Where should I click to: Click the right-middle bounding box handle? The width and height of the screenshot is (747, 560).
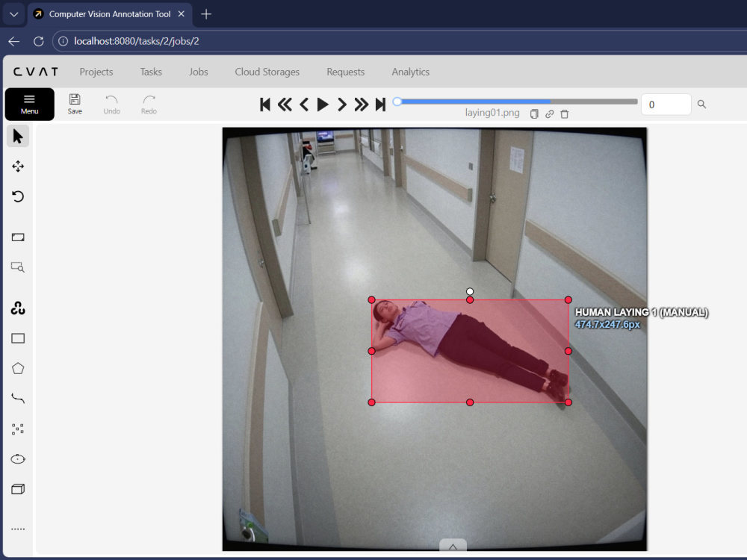pos(568,351)
